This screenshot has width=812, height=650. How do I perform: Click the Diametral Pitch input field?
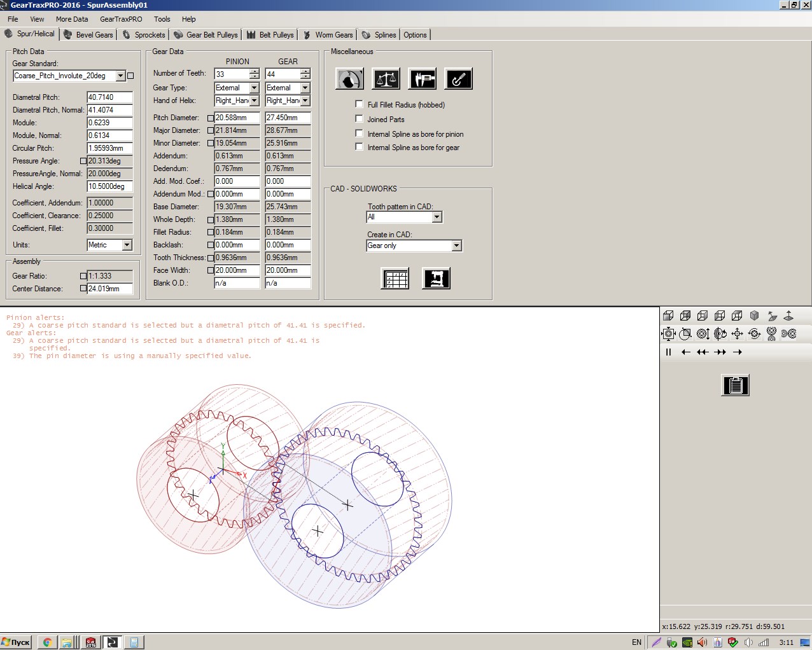(110, 97)
